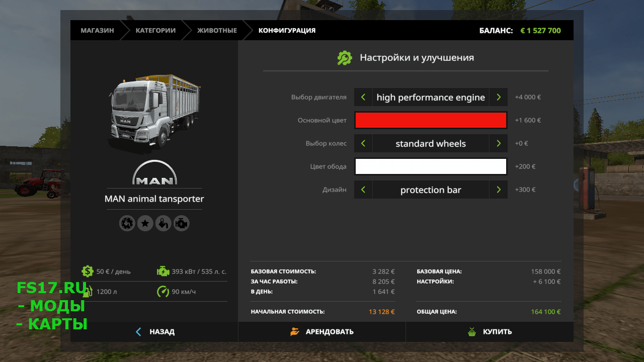Click the orange lease hand icon

(295, 332)
